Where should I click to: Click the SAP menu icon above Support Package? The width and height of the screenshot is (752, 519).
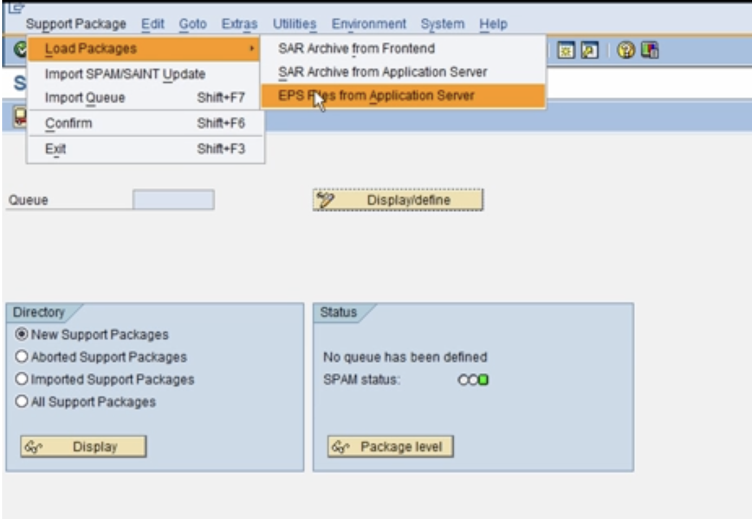pyautogui.click(x=16, y=8)
